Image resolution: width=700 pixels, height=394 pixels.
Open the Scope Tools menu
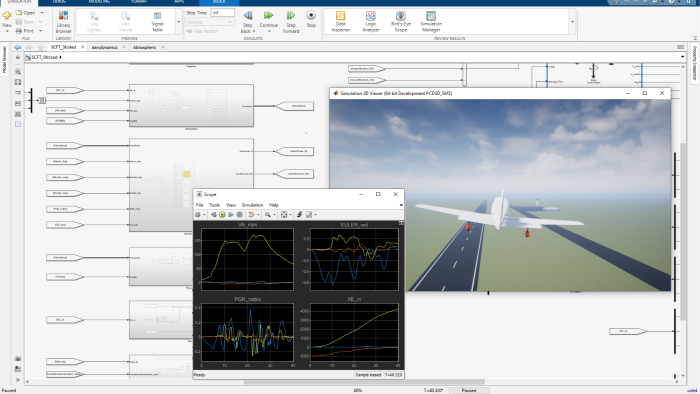click(x=215, y=205)
